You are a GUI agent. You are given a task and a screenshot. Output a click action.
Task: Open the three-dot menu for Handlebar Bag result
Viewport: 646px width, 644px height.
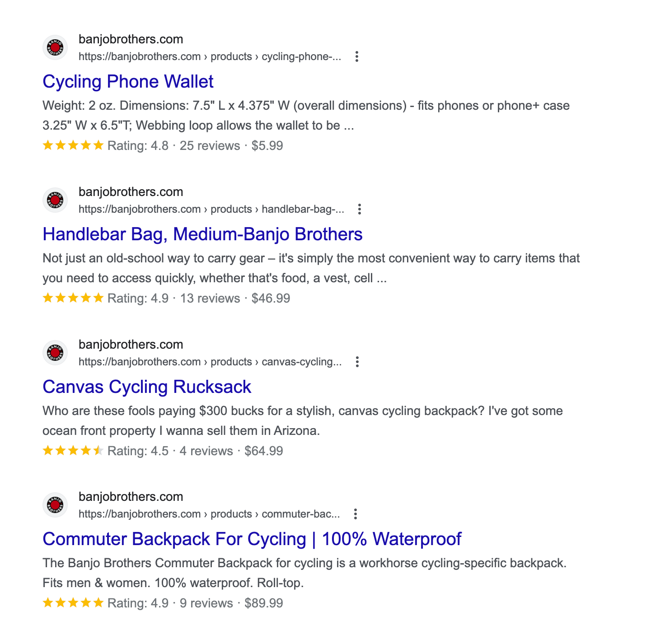click(360, 209)
